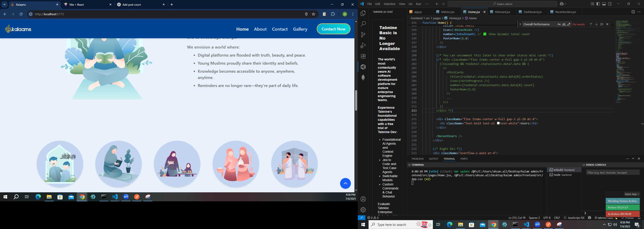Open Home.jsx breadcrumb dropdown
Viewport: 644px width, 229px height.
[x=455, y=18]
